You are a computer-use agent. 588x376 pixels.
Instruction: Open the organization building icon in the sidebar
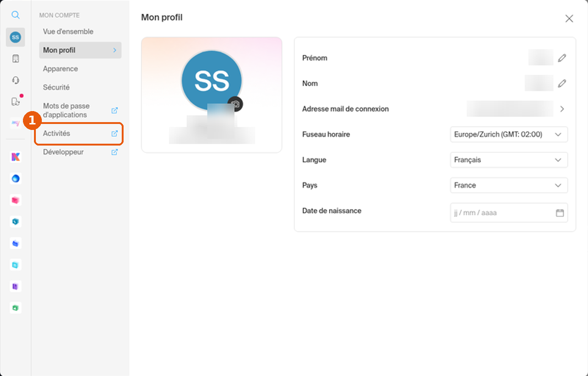(x=16, y=59)
